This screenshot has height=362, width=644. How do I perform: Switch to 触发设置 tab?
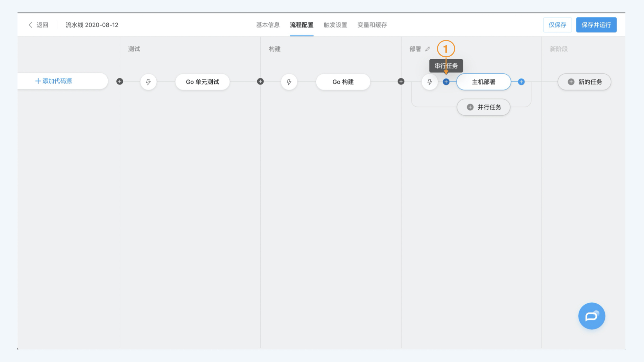pos(335,25)
